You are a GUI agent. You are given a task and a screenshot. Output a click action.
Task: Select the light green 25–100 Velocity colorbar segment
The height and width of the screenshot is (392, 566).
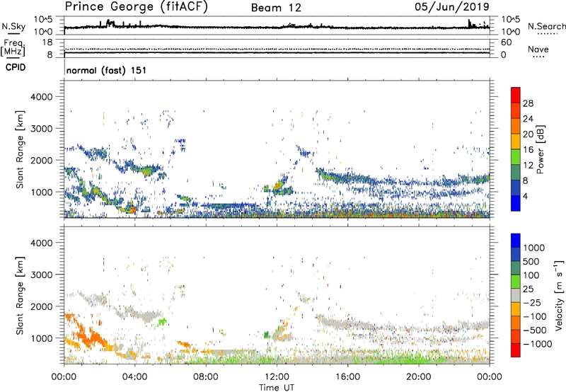click(516, 282)
